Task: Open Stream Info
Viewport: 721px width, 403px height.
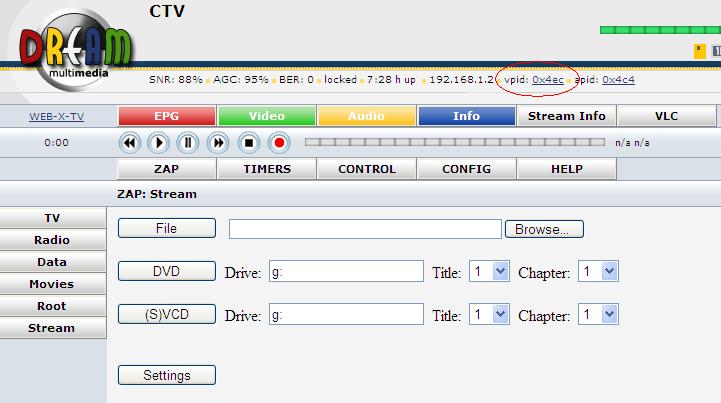Action: (x=566, y=116)
